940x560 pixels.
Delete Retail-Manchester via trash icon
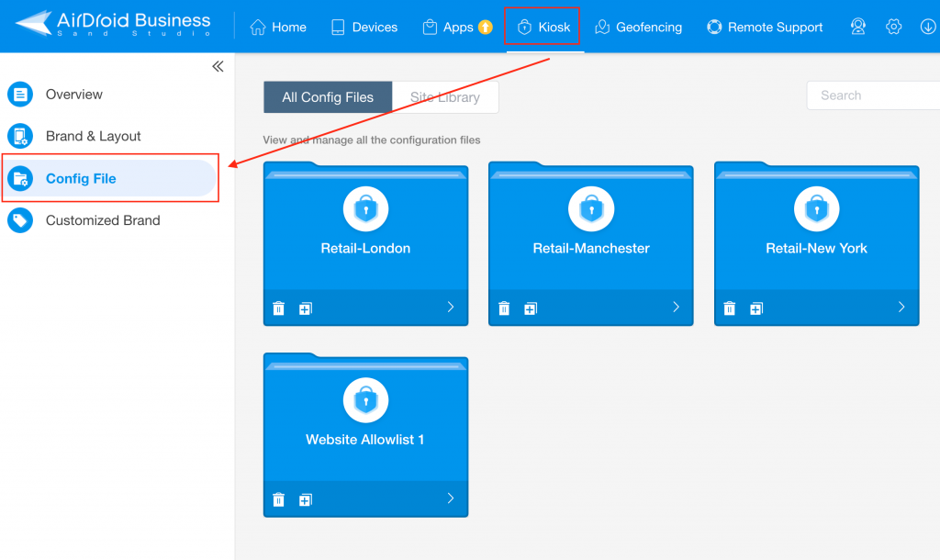click(504, 308)
